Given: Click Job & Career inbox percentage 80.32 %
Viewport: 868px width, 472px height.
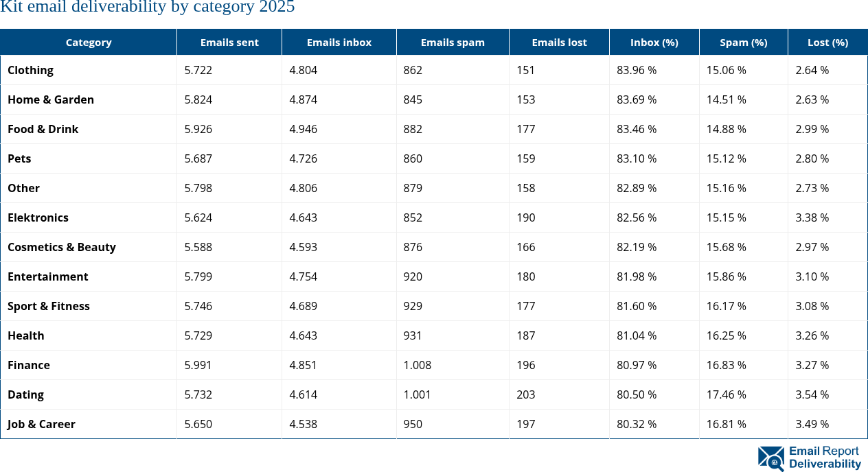Looking at the screenshot, I should coord(637,424).
